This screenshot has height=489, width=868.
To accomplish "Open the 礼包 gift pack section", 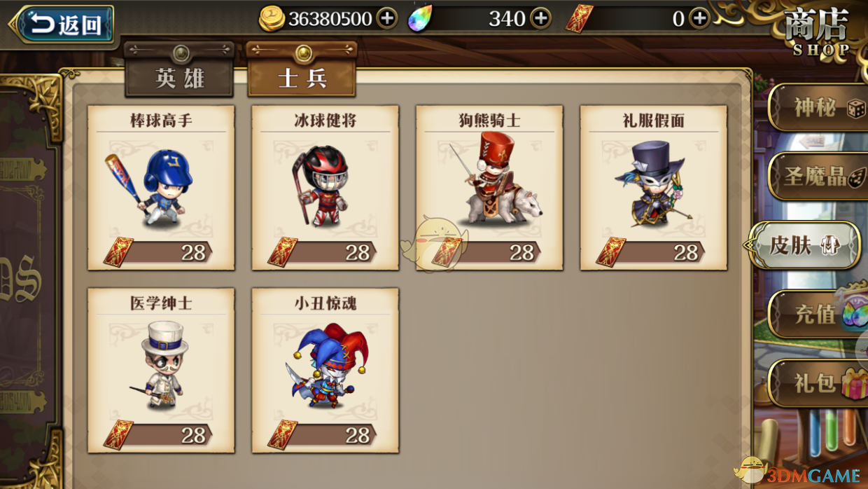I will tap(819, 383).
